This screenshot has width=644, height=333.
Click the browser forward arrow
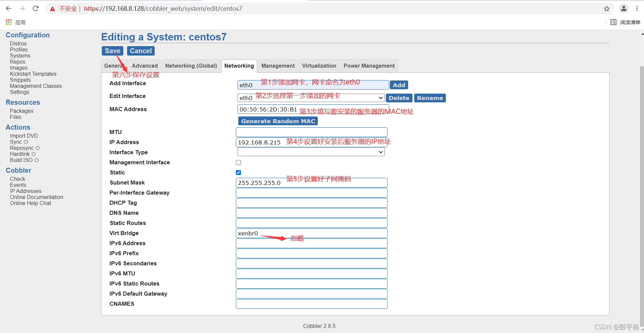(x=22, y=8)
